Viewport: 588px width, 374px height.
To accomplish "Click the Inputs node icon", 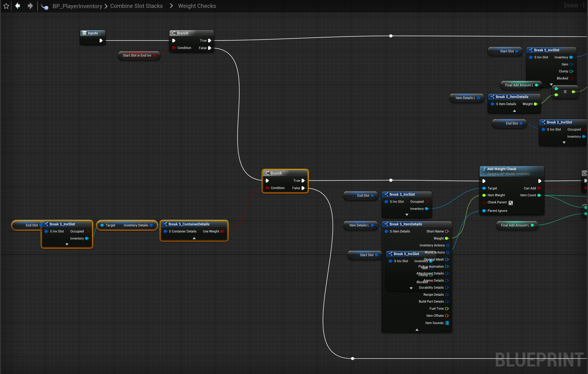I will pyautogui.click(x=84, y=33).
